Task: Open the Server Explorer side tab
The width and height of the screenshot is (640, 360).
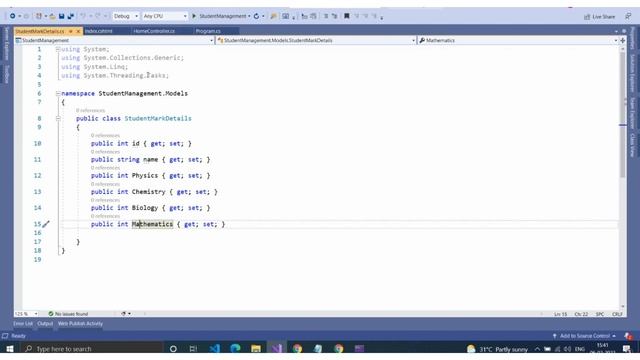Action: tap(7, 44)
